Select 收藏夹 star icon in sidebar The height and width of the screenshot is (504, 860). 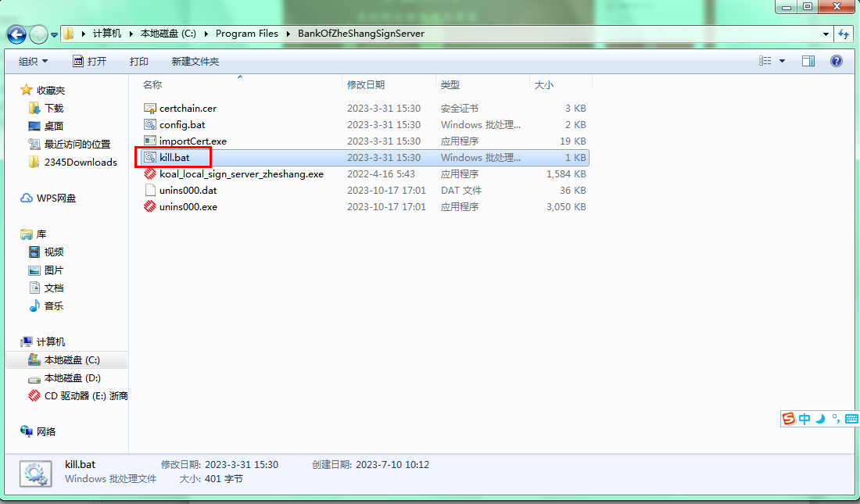coord(26,90)
